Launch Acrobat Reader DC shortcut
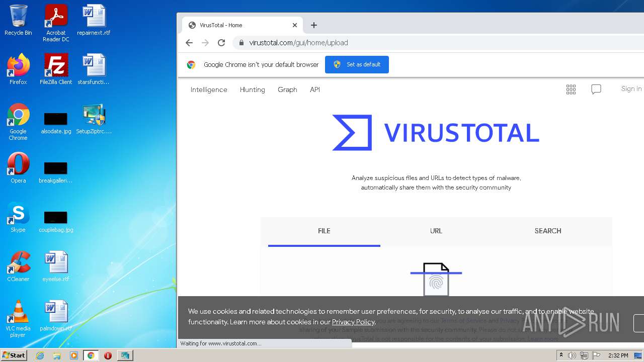The height and width of the screenshot is (362, 644). point(56,24)
